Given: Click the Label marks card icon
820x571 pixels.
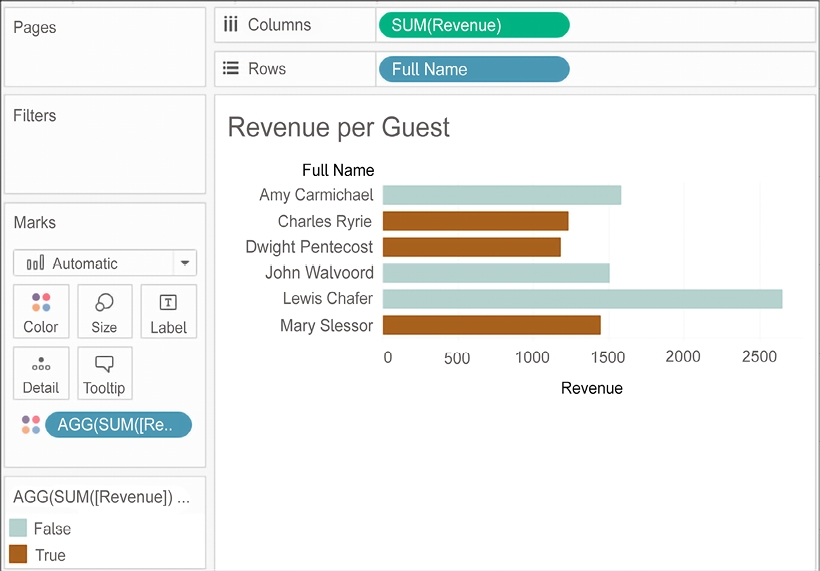Looking at the screenshot, I should pyautogui.click(x=168, y=303).
